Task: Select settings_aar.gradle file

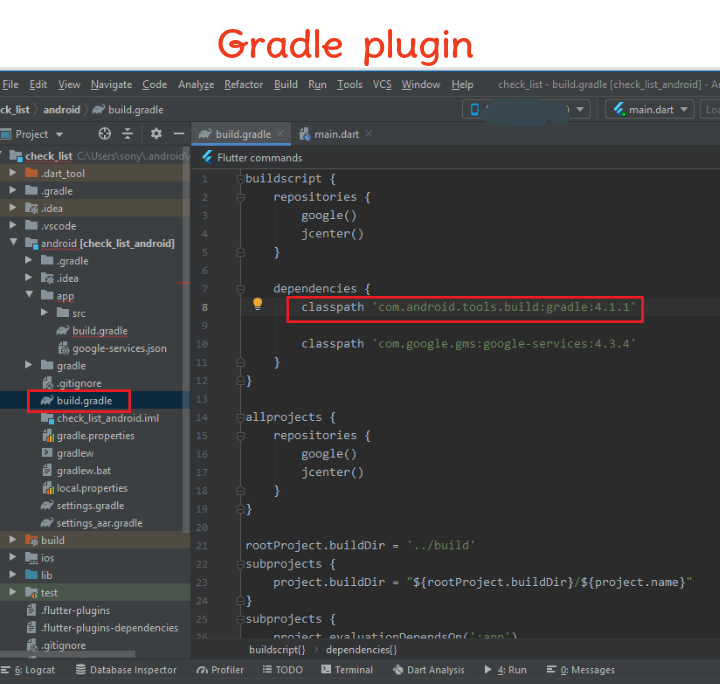Action: [x=99, y=523]
